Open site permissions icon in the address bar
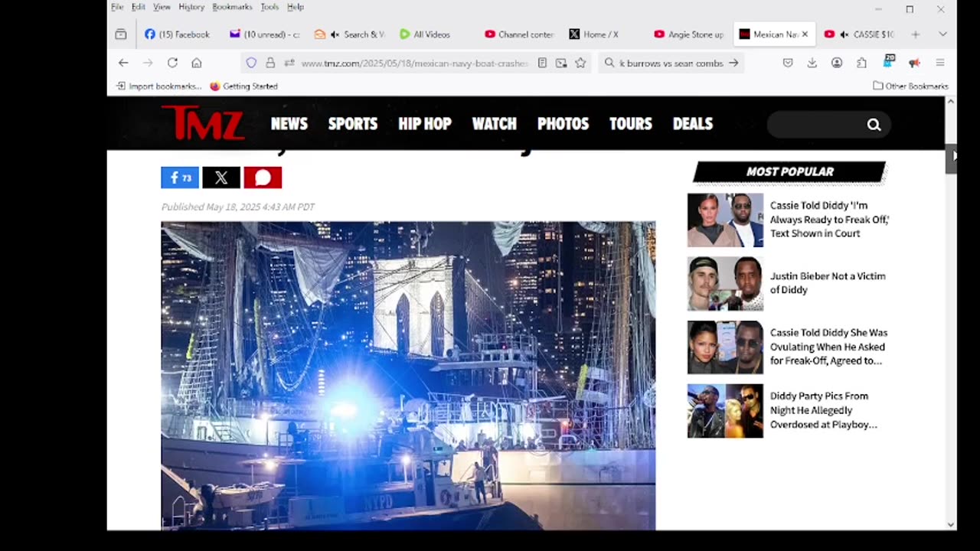This screenshot has width=980, height=551. tap(289, 63)
